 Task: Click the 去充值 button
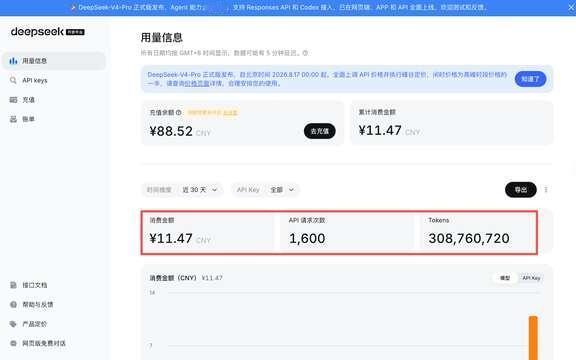[320, 131]
